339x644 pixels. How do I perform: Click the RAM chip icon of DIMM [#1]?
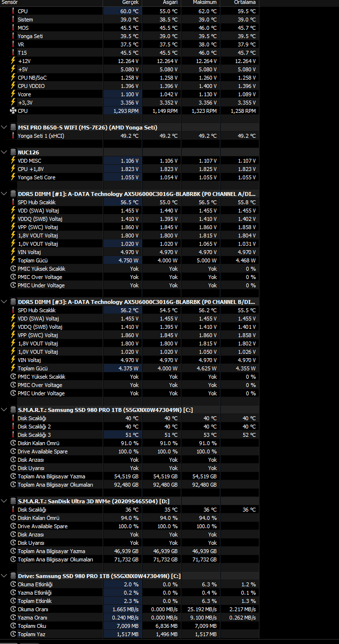tap(13, 194)
